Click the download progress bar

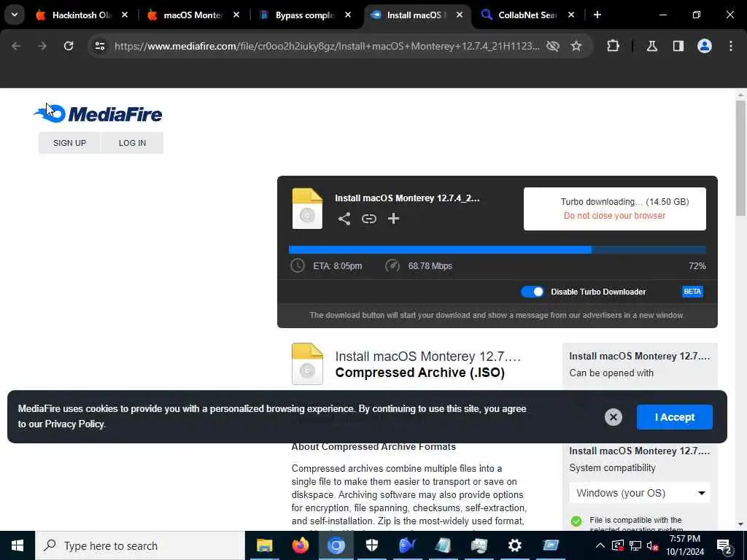498,249
